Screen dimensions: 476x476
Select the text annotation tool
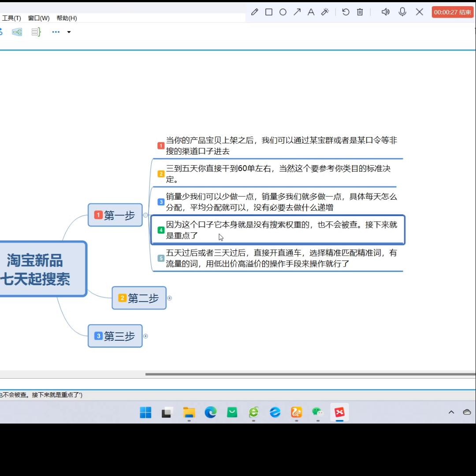[x=311, y=12]
